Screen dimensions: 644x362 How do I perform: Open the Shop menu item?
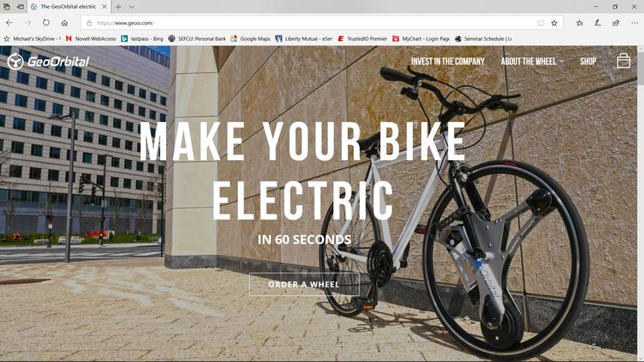pyautogui.click(x=588, y=61)
